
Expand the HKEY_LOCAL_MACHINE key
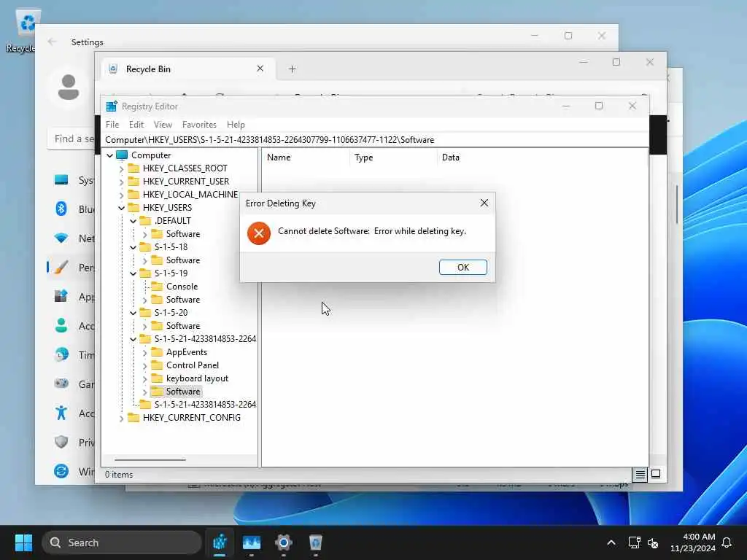[122, 195]
